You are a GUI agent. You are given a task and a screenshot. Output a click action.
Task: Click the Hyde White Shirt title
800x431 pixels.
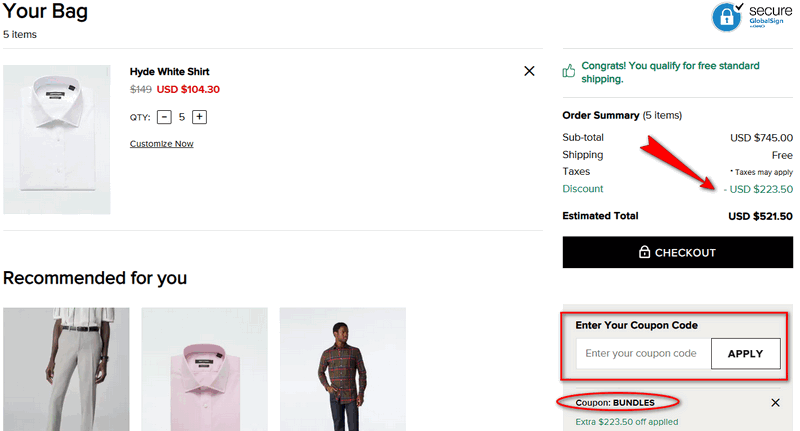(169, 72)
